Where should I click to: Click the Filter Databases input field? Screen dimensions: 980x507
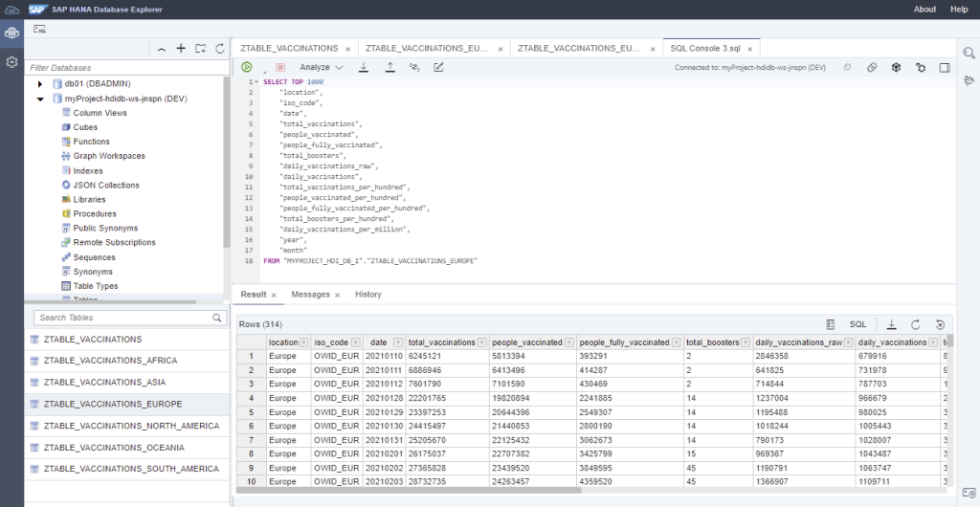pos(126,67)
